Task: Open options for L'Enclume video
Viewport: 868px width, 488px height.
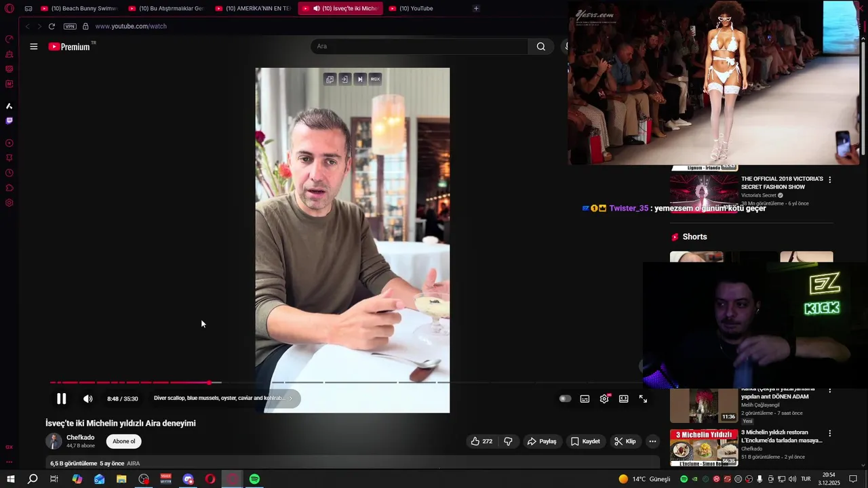Action: click(829, 433)
